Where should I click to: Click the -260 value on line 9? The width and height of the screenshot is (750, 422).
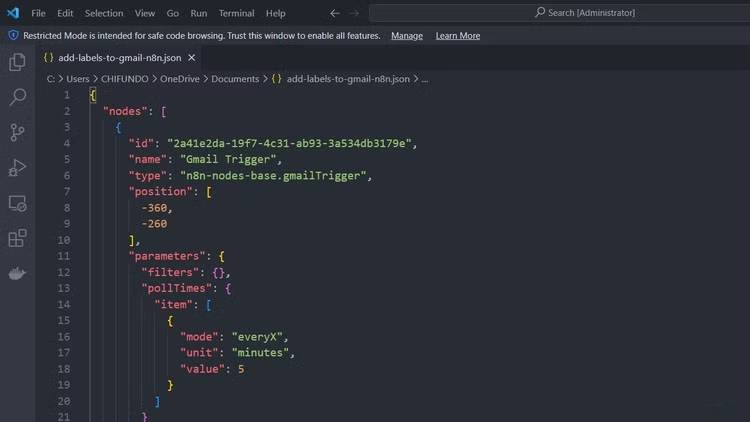154,223
